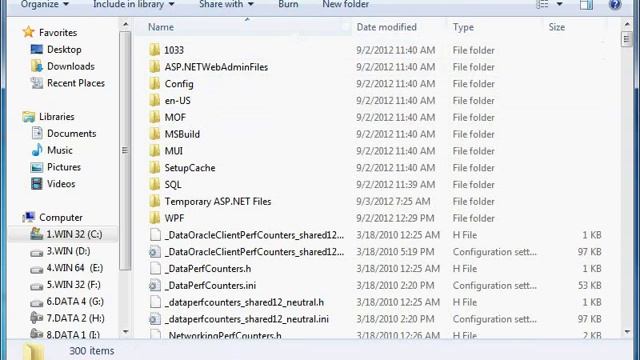Sort by the Size column header
The image size is (640, 360).
point(556,27)
